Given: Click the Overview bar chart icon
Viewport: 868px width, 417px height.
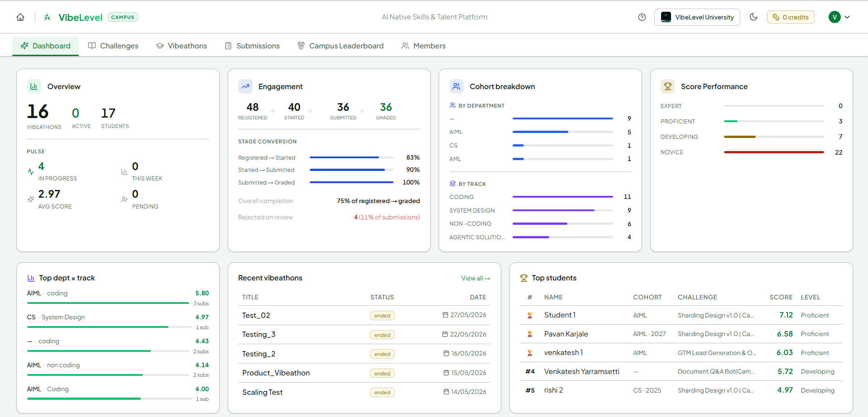Looking at the screenshot, I should 34,86.
